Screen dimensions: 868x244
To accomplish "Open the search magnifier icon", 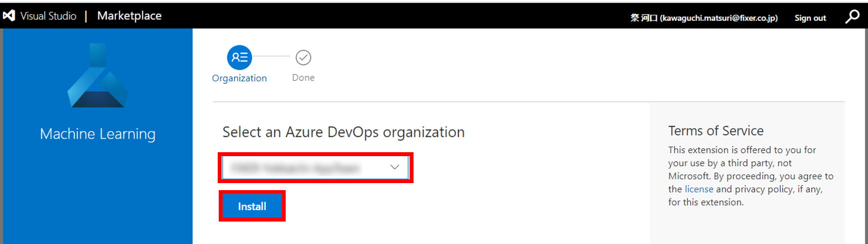I will [x=852, y=16].
